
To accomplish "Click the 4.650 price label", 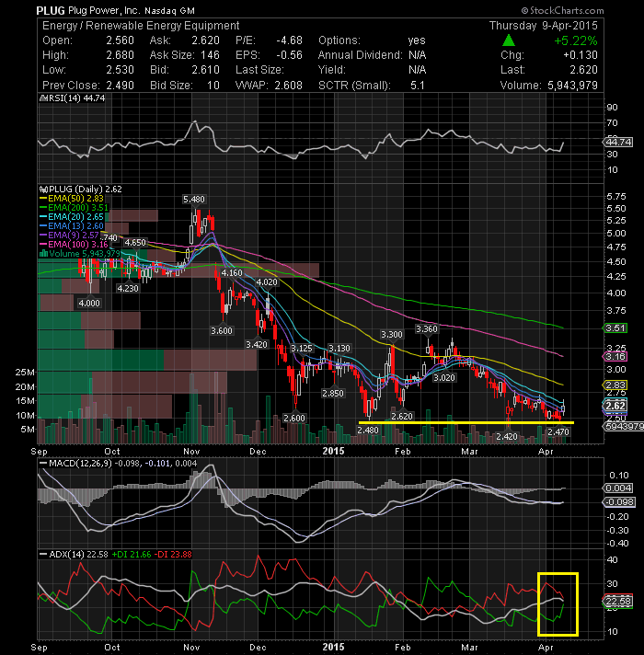I will (136, 243).
